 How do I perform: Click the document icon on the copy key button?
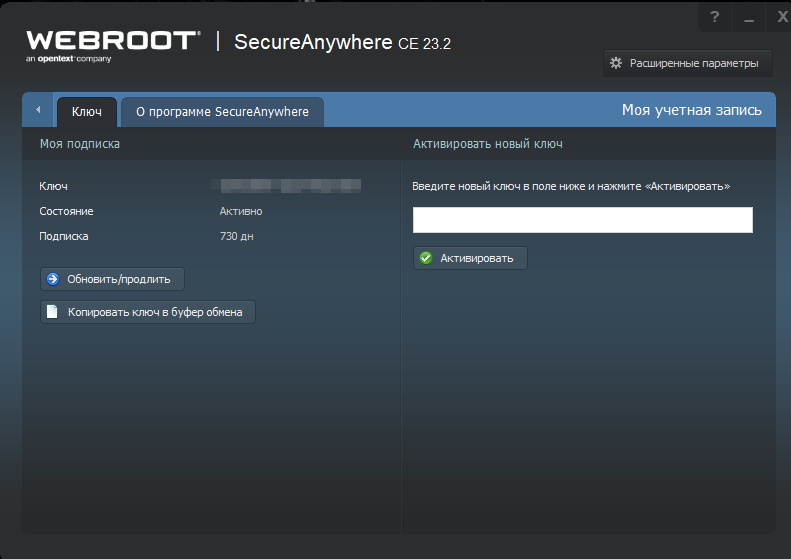[53, 312]
